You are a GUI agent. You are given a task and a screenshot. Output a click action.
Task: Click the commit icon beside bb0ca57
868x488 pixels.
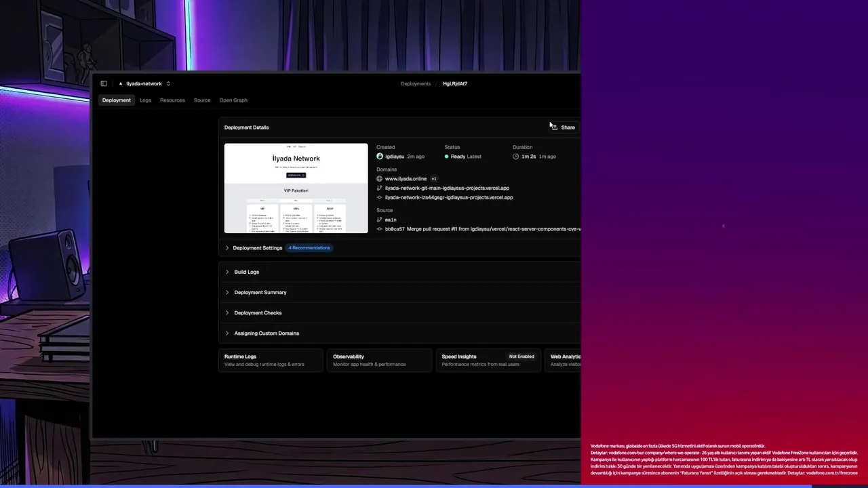(x=380, y=229)
